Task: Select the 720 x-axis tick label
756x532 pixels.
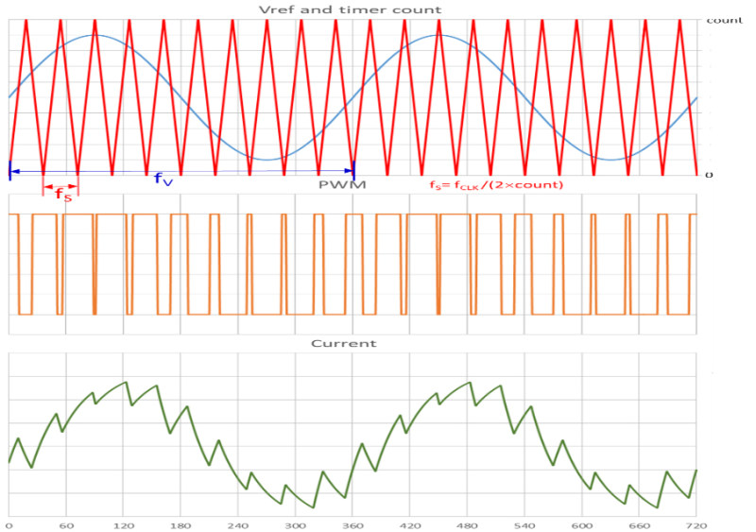Action: coord(695,523)
